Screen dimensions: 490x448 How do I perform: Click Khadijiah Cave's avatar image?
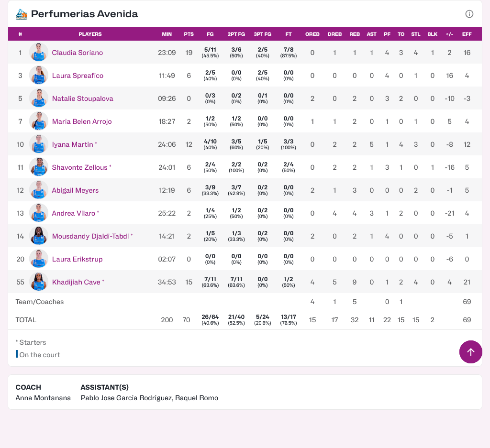39,282
